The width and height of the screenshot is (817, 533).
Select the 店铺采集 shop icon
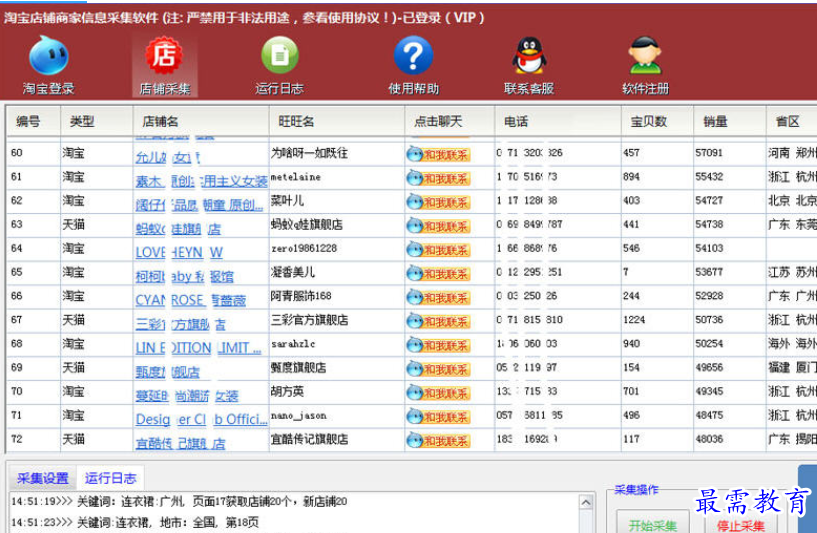pos(164,65)
